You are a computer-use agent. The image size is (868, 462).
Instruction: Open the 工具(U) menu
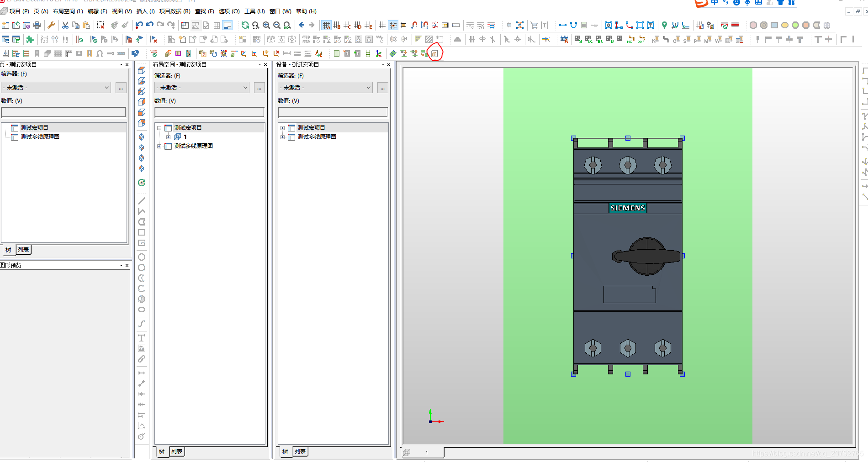click(x=254, y=11)
